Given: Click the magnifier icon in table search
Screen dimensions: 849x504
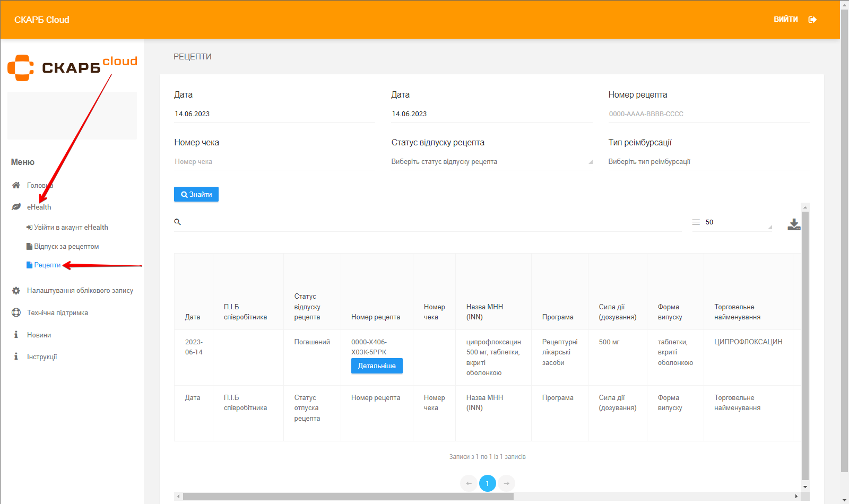Looking at the screenshot, I should tap(178, 222).
